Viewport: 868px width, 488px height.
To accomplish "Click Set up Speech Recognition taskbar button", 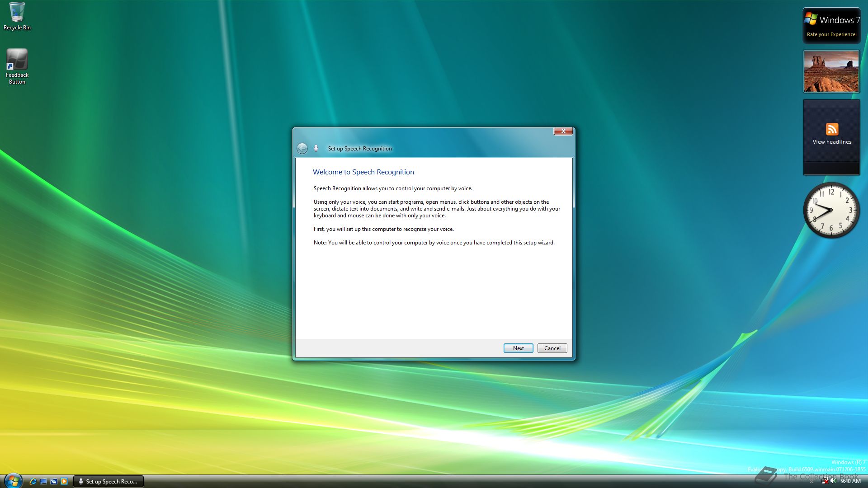I will point(108,481).
